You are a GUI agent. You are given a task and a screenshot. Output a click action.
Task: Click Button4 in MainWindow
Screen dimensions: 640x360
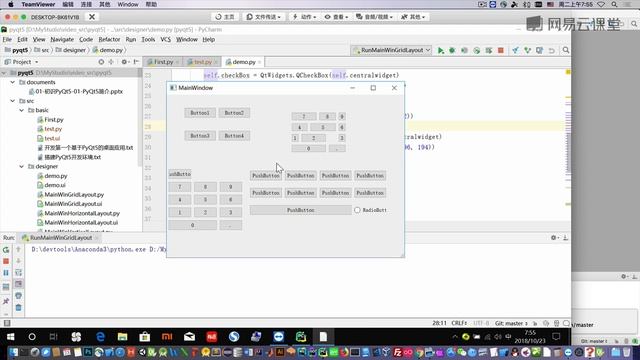[x=234, y=136]
